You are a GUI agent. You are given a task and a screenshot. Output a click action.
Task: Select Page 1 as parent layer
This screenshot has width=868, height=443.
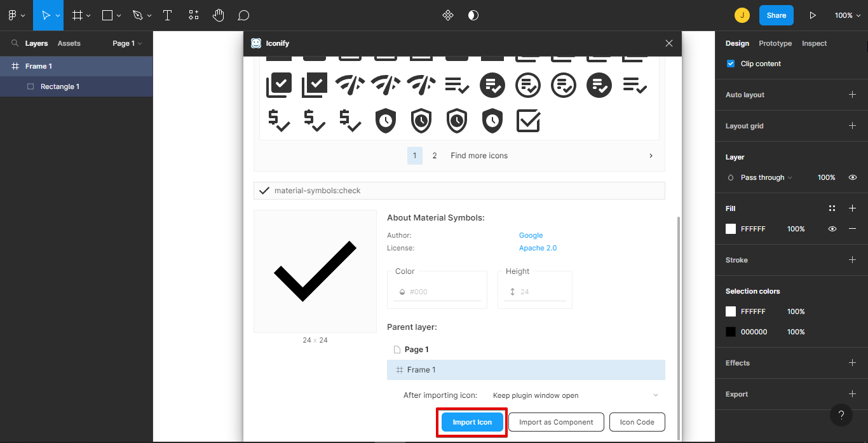click(416, 350)
